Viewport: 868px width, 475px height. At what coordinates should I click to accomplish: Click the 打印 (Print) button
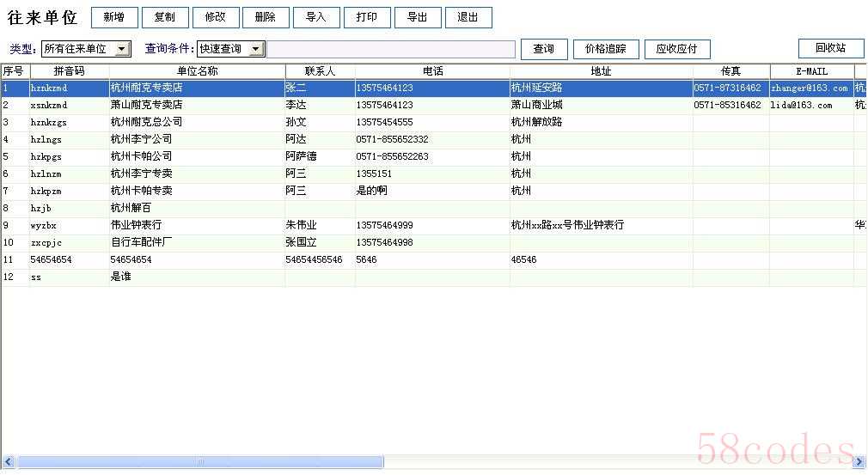pyautogui.click(x=367, y=17)
